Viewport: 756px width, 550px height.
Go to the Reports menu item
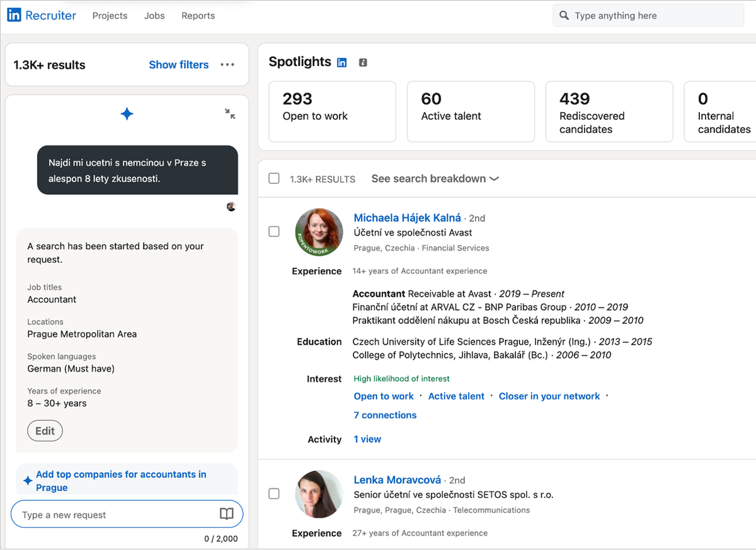198,16
